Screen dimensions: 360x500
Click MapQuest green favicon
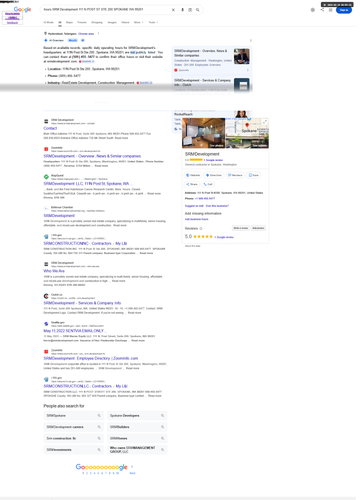pos(46,177)
